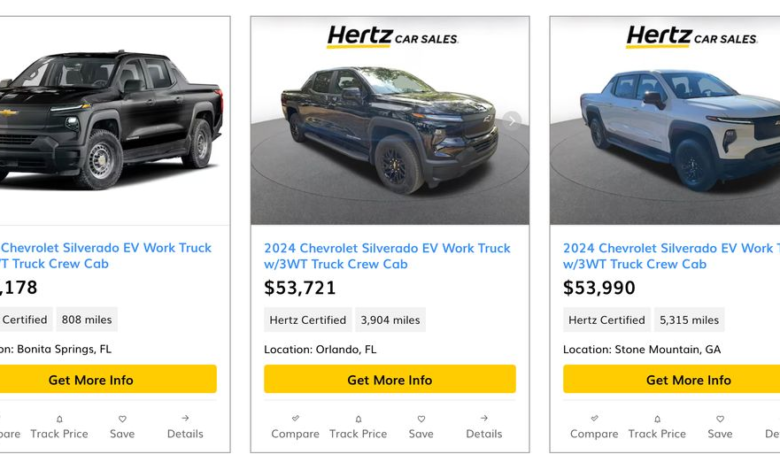Image resolution: width=780 pixels, height=470 pixels.
Task: Advance to next photo of Orlando truck
Action: (512, 120)
